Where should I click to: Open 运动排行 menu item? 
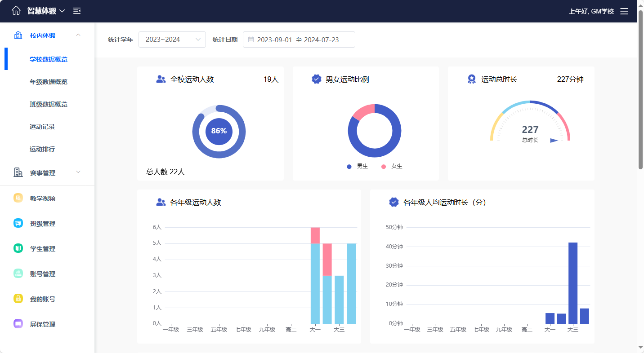point(42,149)
